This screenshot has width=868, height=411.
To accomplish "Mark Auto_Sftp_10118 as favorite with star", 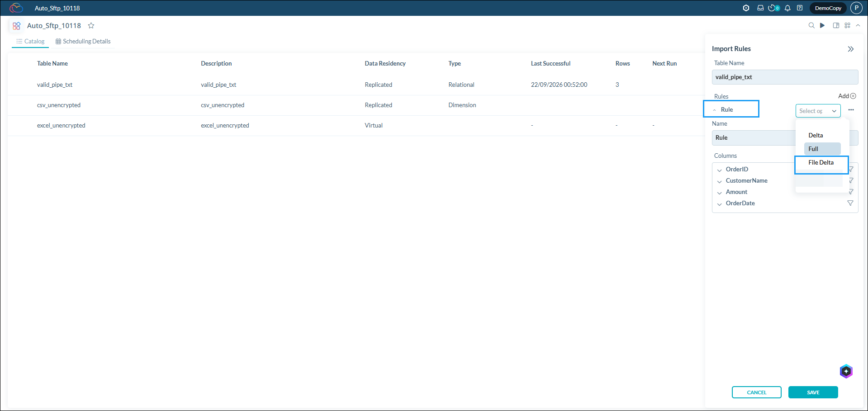I will (91, 25).
